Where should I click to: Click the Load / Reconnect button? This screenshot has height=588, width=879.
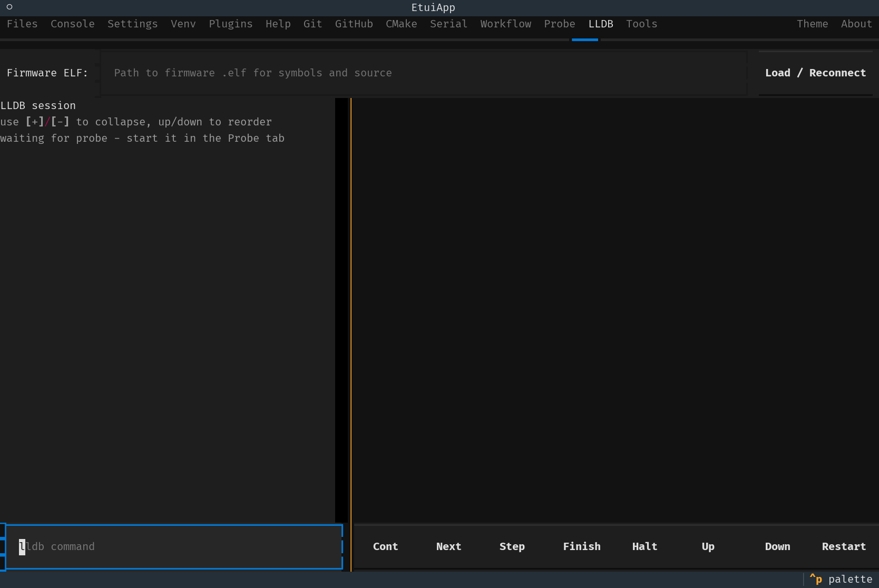click(x=816, y=73)
